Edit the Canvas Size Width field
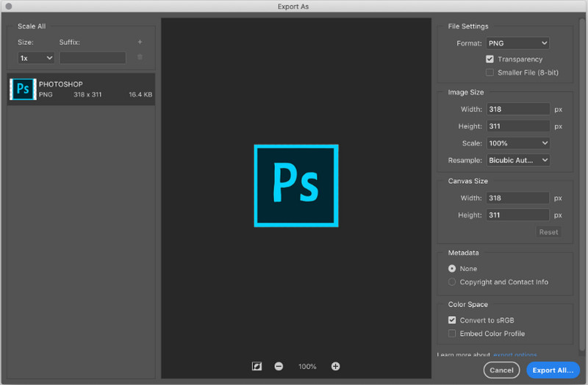The height and width of the screenshot is (385, 588). (x=518, y=198)
